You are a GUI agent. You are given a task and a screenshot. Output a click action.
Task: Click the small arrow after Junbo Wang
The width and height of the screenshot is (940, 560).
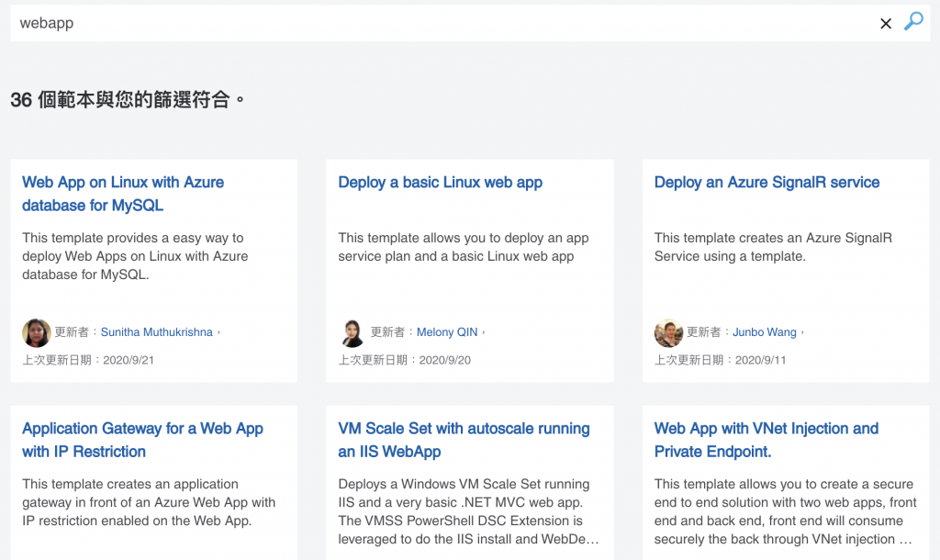point(803,332)
